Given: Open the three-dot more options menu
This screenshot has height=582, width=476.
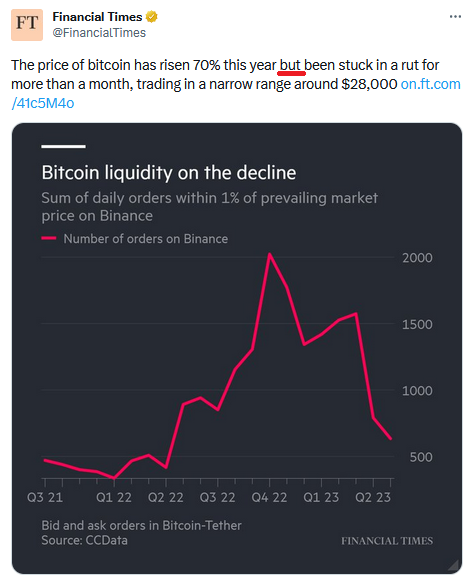Looking at the screenshot, I should pos(455,17).
